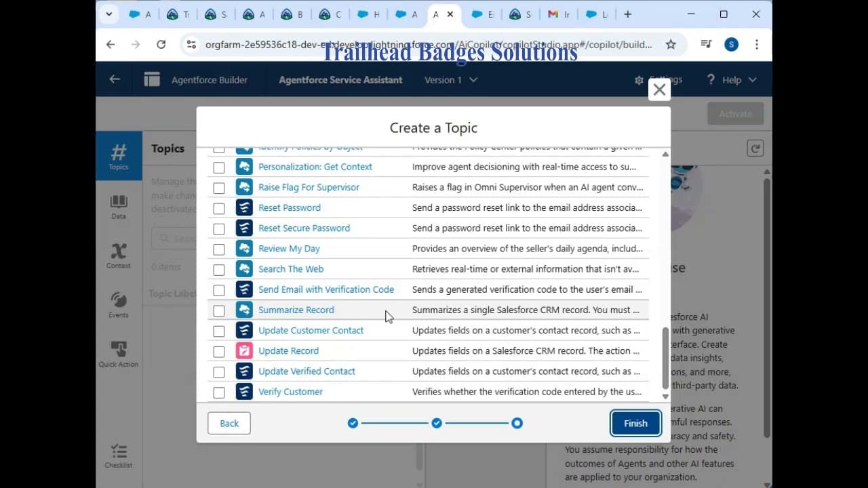
Task: Go to the Events sidebar tab
Action: [x=119, y=305]
